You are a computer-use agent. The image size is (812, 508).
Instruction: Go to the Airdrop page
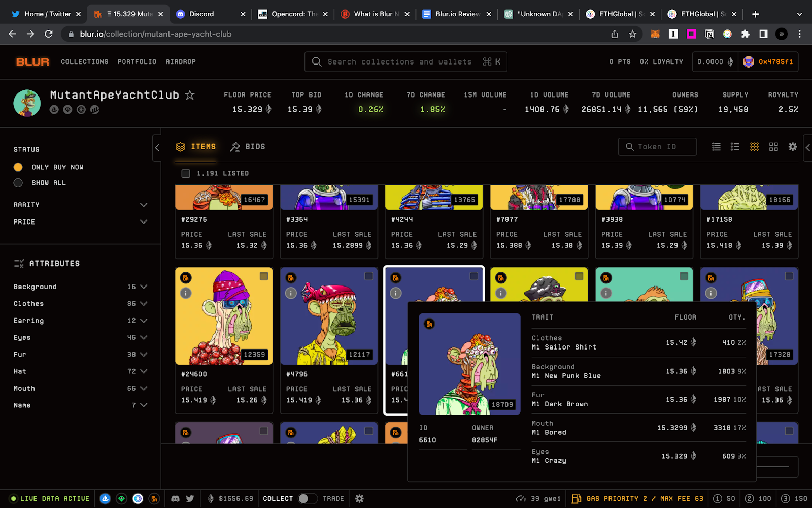(181, 62)
